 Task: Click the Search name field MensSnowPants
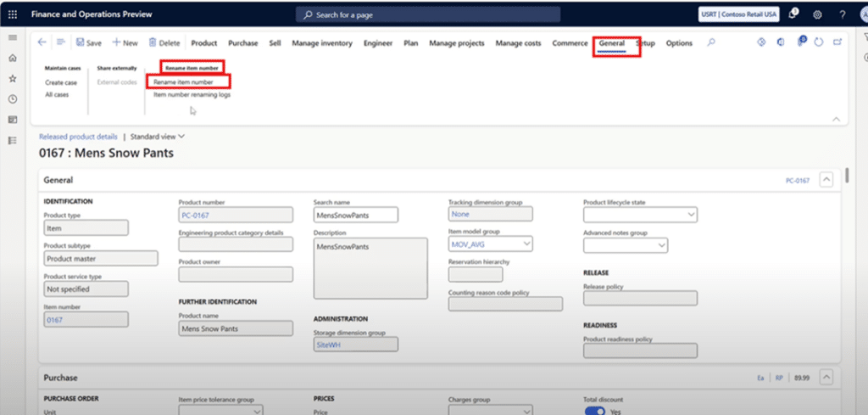pyautogui.click(x=355, y=215)
